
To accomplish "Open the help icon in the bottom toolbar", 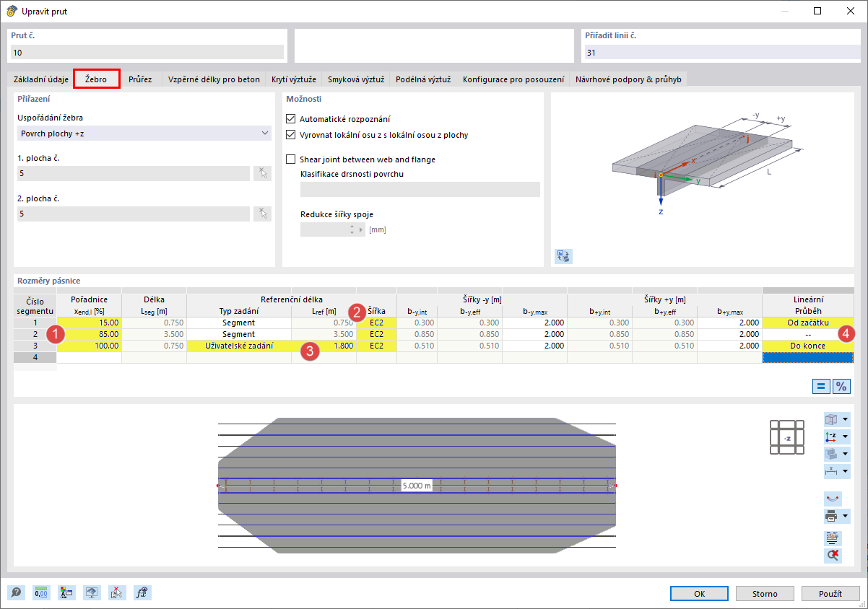I will click(x=16, y=593).
